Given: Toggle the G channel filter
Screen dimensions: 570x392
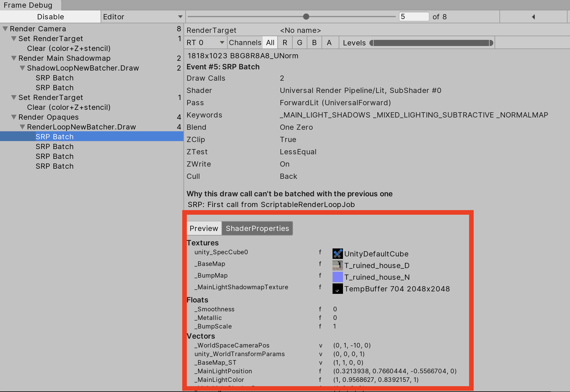Looking at the screenshot, I should tap(300, 43).
